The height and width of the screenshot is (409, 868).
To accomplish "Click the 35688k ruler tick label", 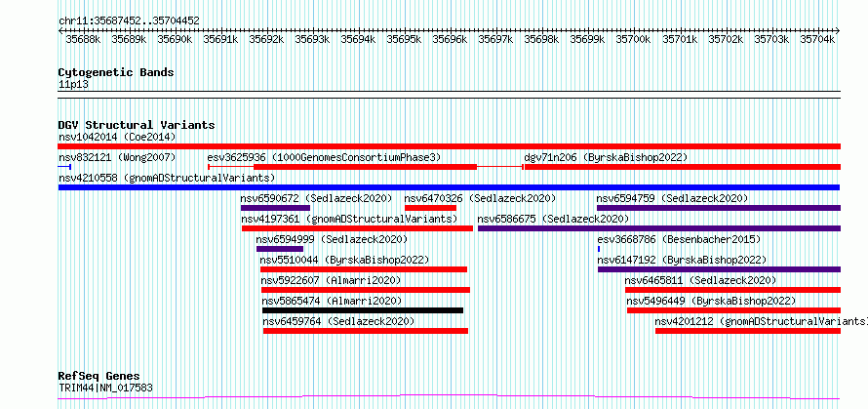I will pos(83,39).
